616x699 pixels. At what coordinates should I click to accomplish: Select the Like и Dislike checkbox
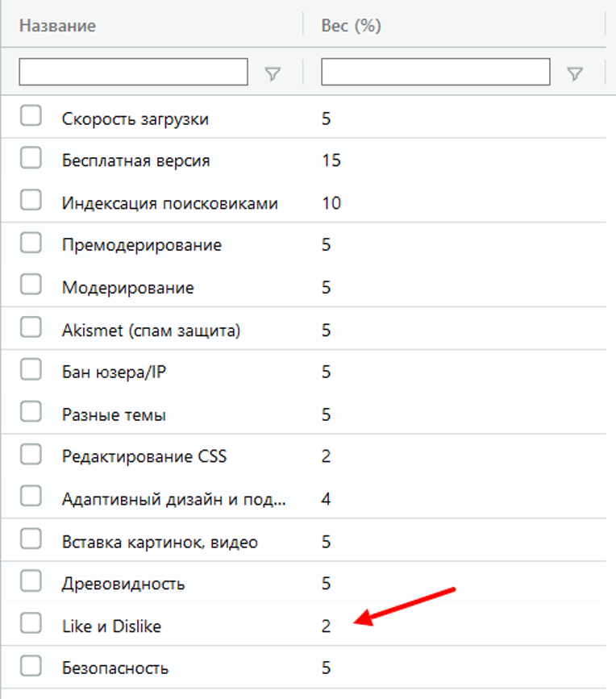pos(31,622)
